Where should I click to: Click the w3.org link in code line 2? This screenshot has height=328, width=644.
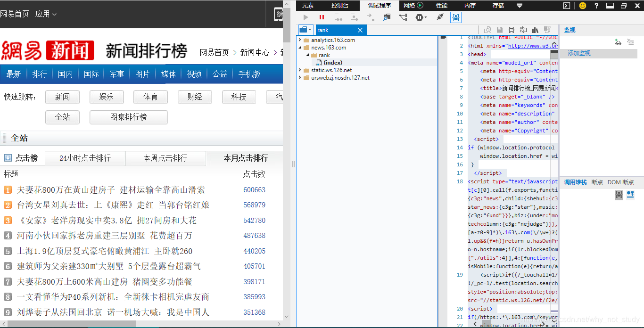tap(533, 46)
